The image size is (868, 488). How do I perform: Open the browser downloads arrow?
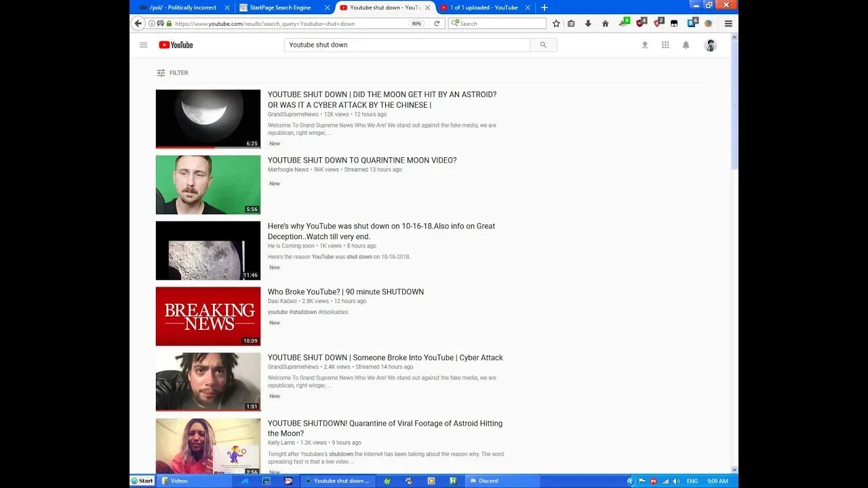pyautogui.click(x=588, y=23)
